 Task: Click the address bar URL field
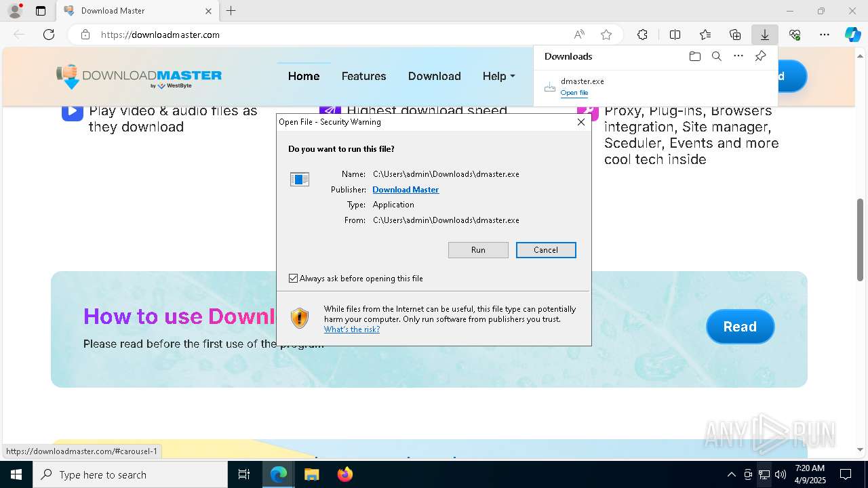pos(332,35)
